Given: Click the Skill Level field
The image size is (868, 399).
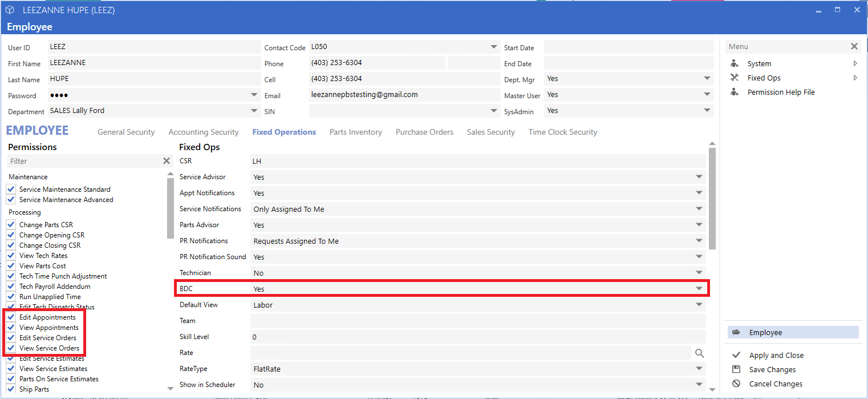Looking at the screenshot, I should click(478, 337).
